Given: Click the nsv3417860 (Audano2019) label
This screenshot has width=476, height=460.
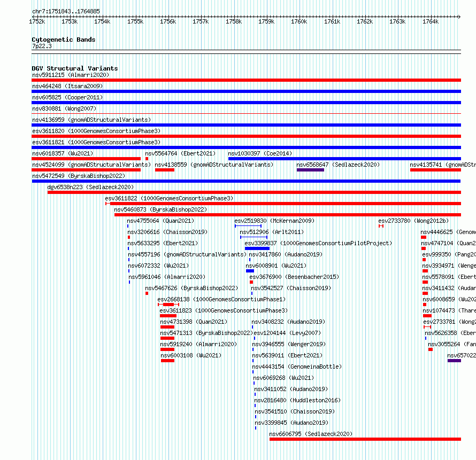Looking at the screenshot, I should click(286, 254).
